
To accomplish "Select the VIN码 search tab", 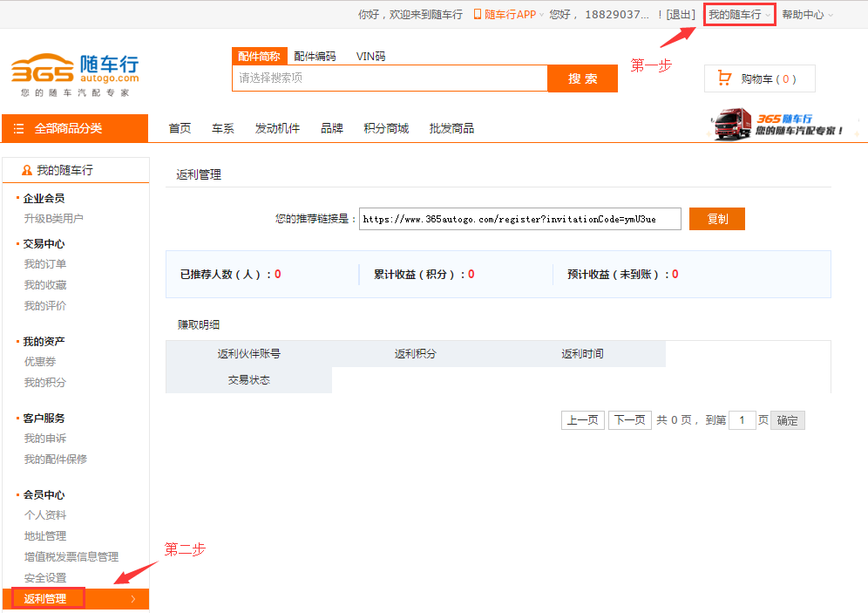I will [370, 56].
